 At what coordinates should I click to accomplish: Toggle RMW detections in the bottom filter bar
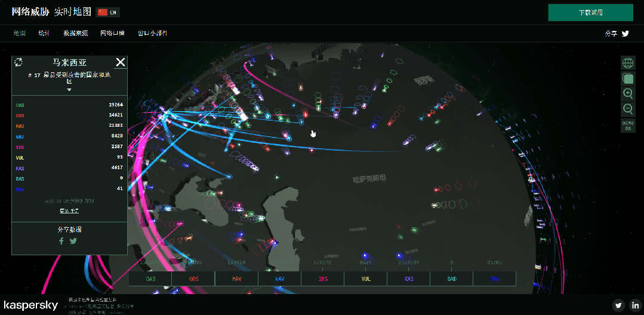(x=495, y=279)
